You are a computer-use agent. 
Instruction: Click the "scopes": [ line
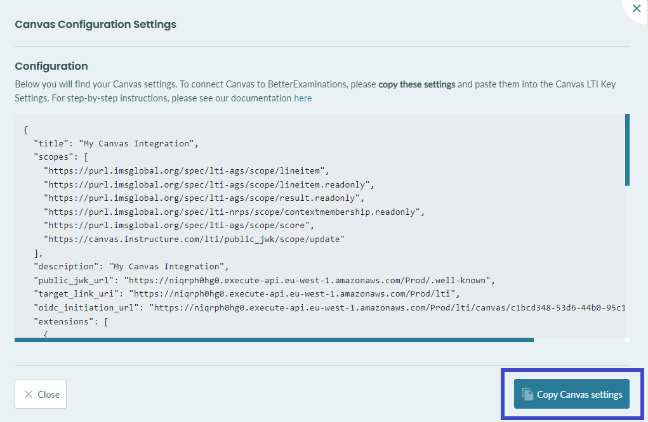[62, 157]
